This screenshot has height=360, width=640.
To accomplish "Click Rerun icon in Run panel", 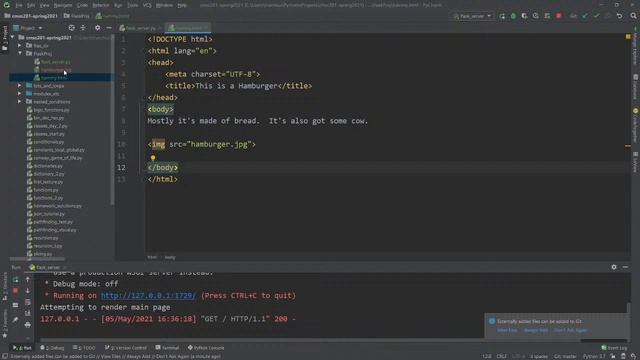I will click(x=16, y=280).
